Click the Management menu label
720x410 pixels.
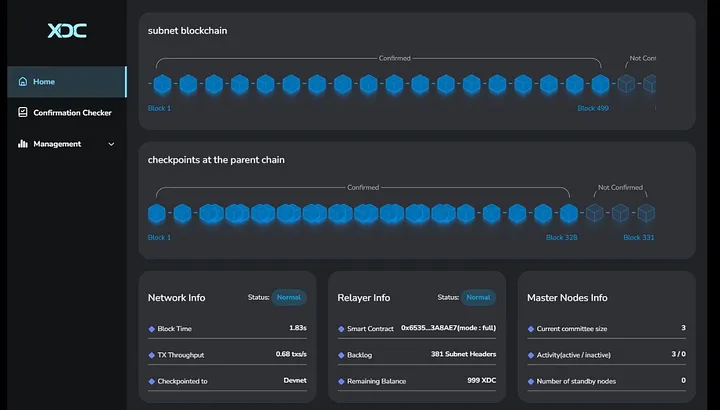click(57, 144)
